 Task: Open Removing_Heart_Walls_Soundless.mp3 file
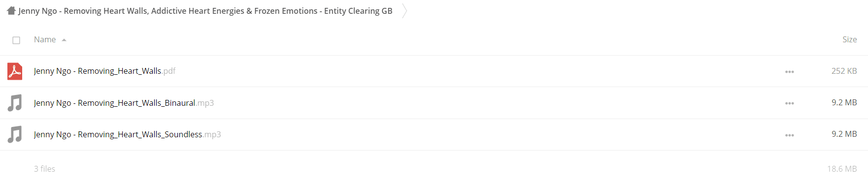(x=127, y=134)
